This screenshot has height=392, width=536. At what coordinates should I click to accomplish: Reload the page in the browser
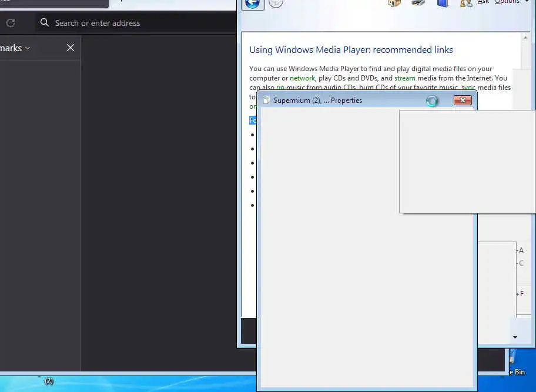[11, 23]
